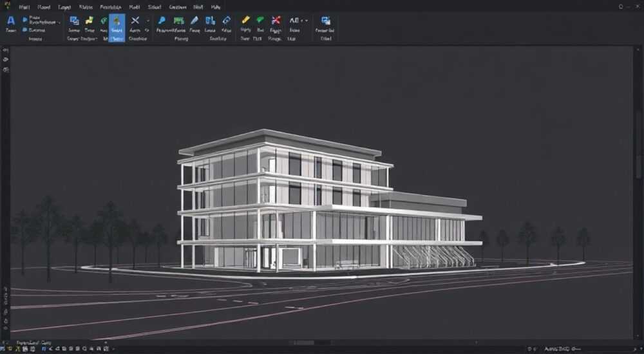Viewport: 644px width, 354px height.
Task: Expand the dropdown arrow beside the blue play-triangle item
Action: pyautogui.click(x=59, y=22)
